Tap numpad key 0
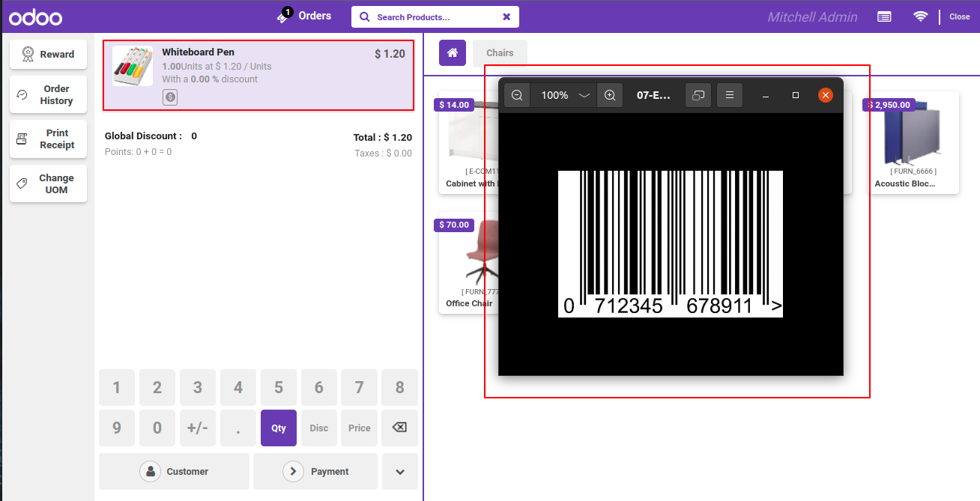 pos(157,428)
